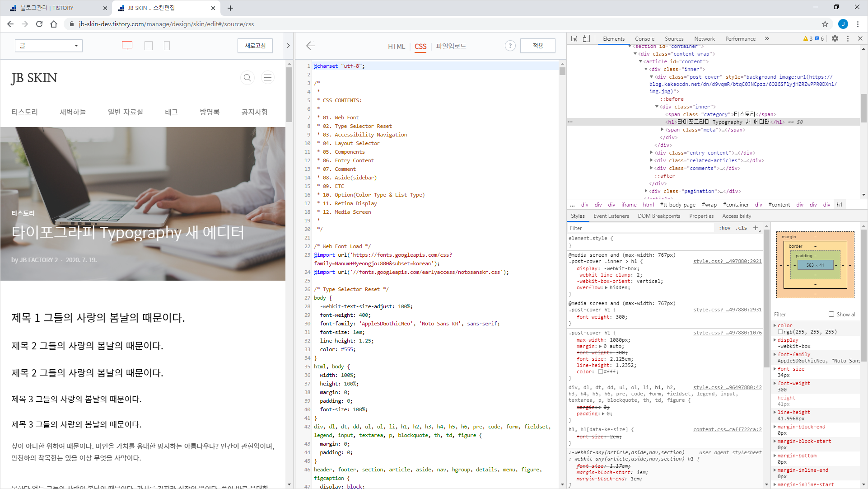Viewport: 868px width, 489px height.
Task: Open Event Listeners tab
Action: pos(611,216)
